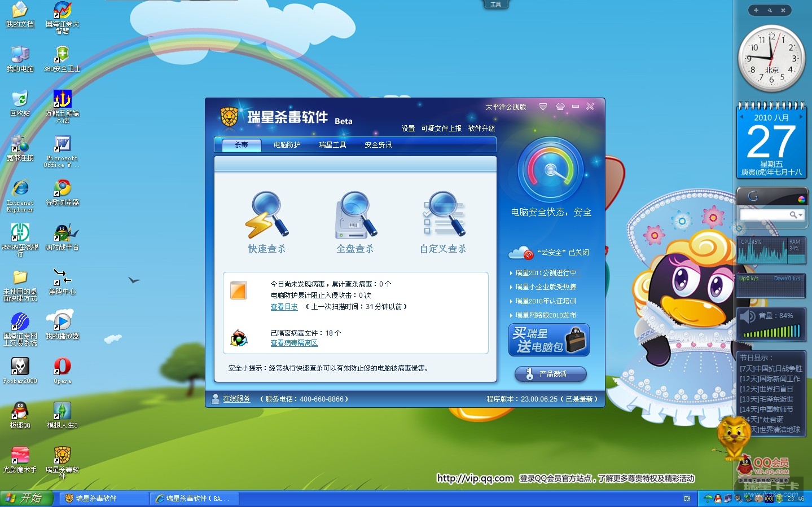Select 万能五笔输入法 desktop icon
Image resolution: width=812 pixels, height=507 pixels.
tap(62, 107)
